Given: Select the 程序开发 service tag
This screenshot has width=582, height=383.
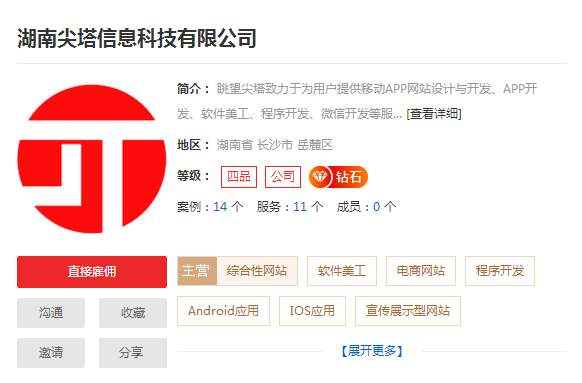Looking at the screenshot, I should [500, 271].
